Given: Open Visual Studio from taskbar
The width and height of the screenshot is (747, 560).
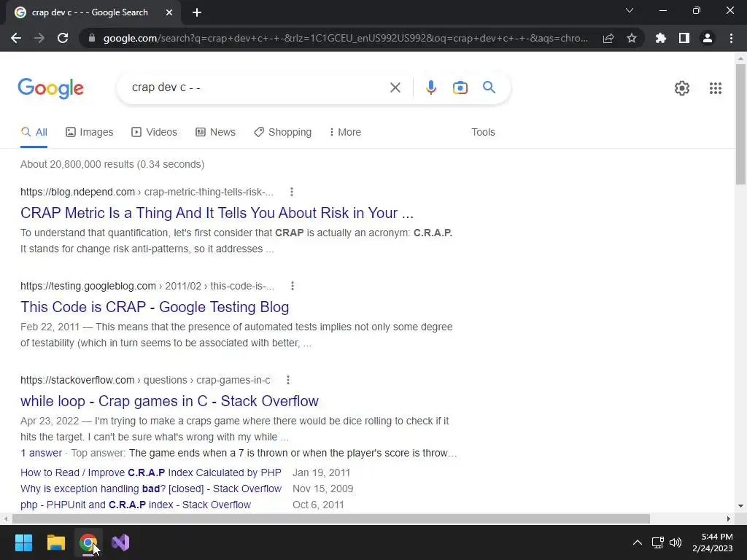Looking at the screenshot, I should coord(120,542).
